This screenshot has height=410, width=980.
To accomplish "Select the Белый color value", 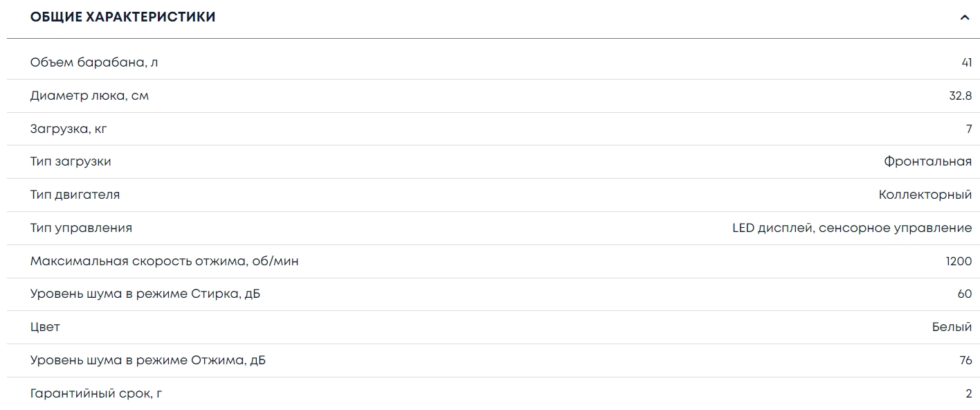I will [952, 327].
